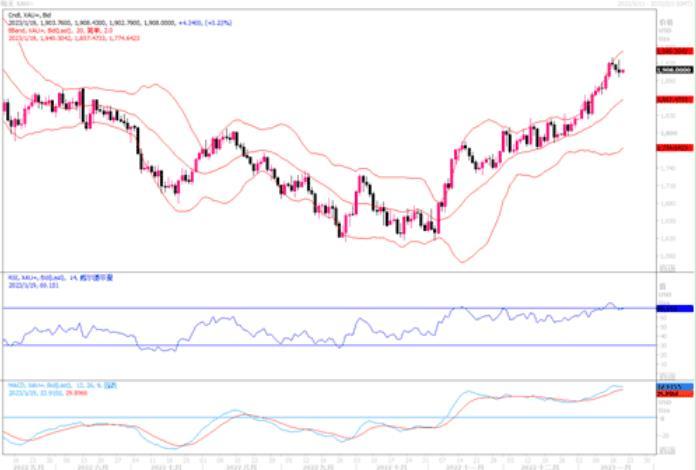Click the red MACD signal value tag

[x=669, y=393]
